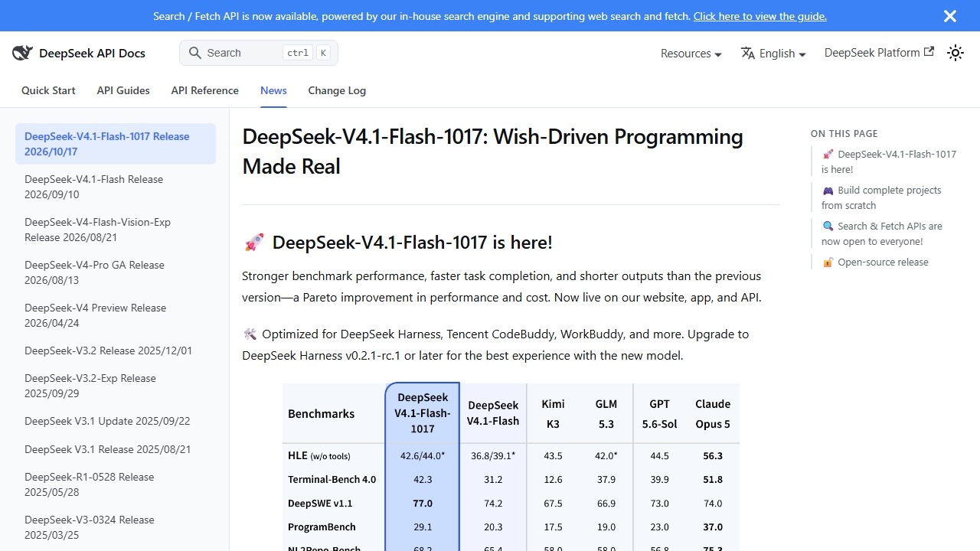The image size is (980, 551).
Task: Jump to 'Build complete projects from scratch' section
Action: [881, 197]
